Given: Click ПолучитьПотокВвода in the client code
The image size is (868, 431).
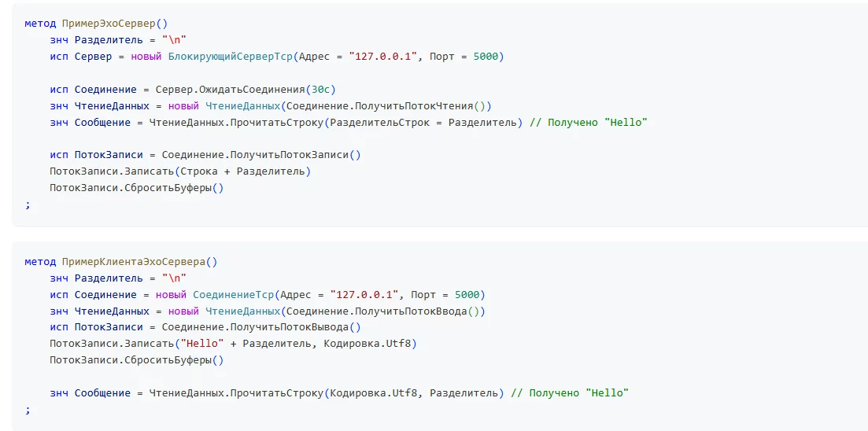Looking at the screenshot, I should [x=412, y=311].
